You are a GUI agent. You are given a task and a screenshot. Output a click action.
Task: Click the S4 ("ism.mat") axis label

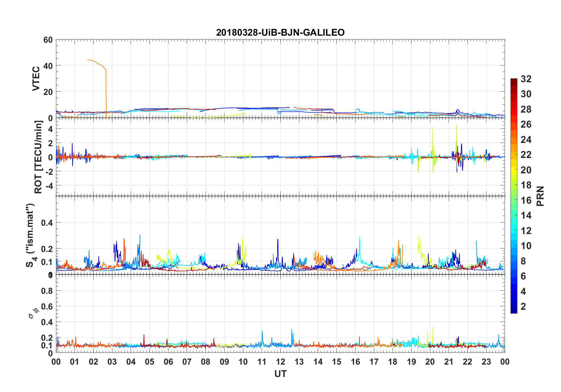[x=31, y=235]
